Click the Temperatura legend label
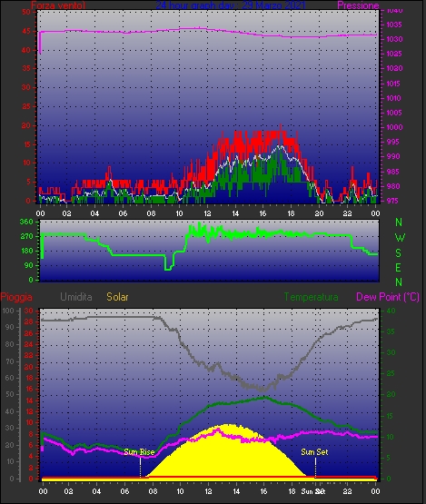The image size is (426, 504). tap(311, 297)
